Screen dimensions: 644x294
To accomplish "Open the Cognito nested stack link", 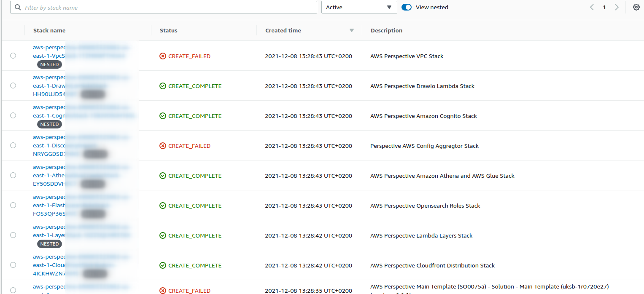I will 84,111.
